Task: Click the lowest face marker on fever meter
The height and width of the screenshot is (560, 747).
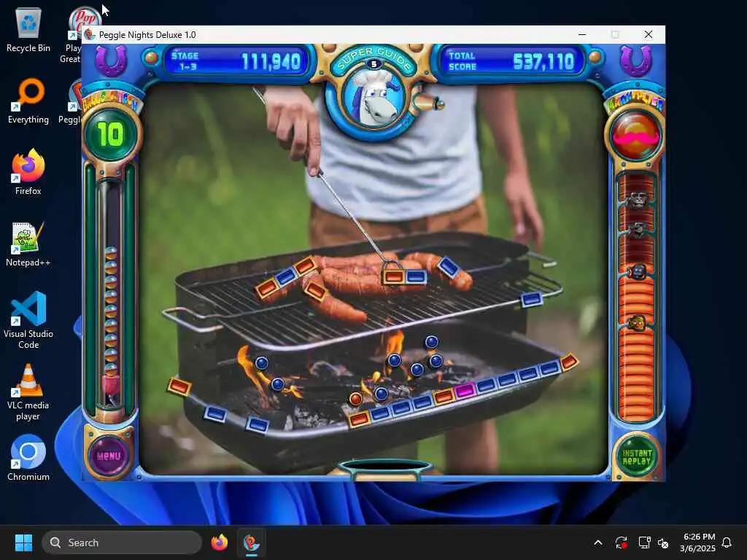Action: pyautogui.click(x=637, y=323)
